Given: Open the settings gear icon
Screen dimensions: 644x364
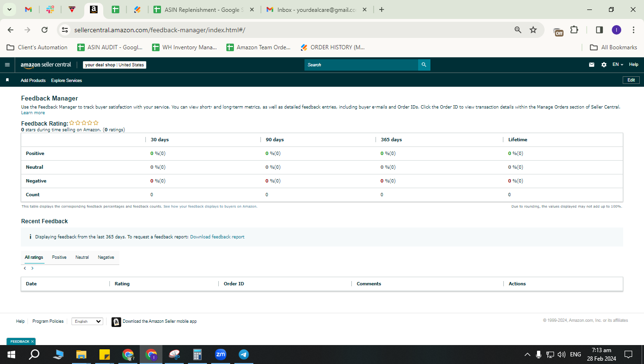Looking at the screenshot, I should pyautogui.click(x=604, y=65).
